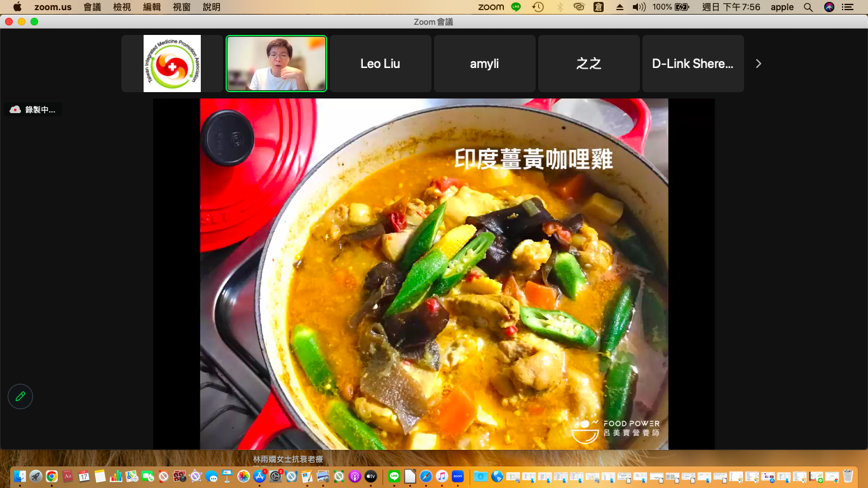Select Leo Liu participant tile
Screen dimensions: 868x488
pyautogui.click(x=380, y=64)
